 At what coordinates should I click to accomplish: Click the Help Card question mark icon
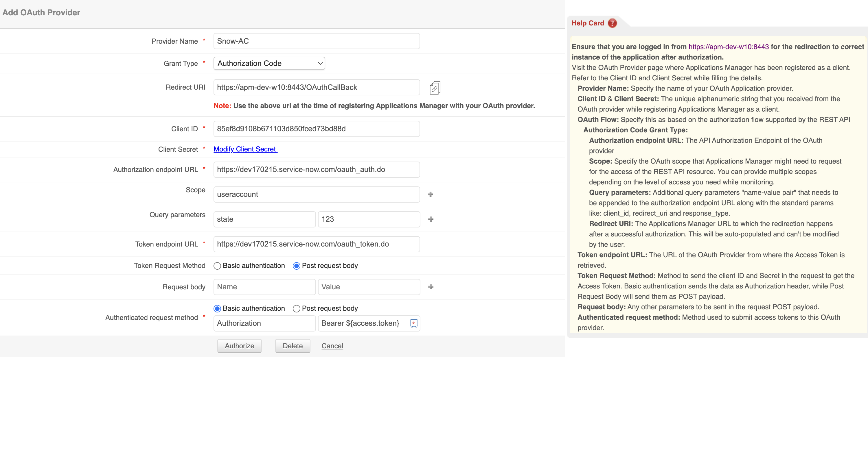612,23
